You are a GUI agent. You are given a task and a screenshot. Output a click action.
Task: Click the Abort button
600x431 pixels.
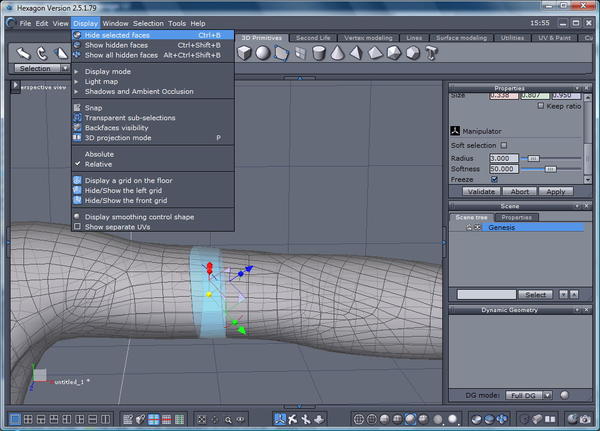[520, 191]
